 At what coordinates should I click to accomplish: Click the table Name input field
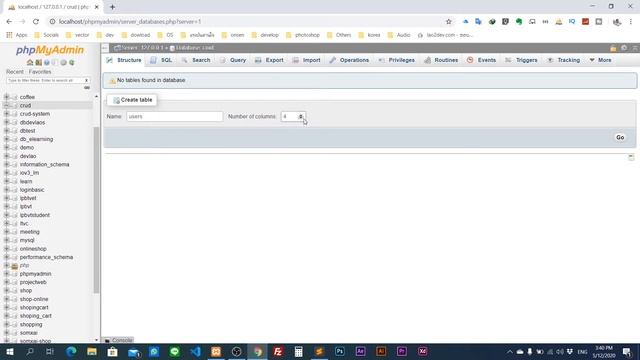pyautogui.click(x=175, y=117)
